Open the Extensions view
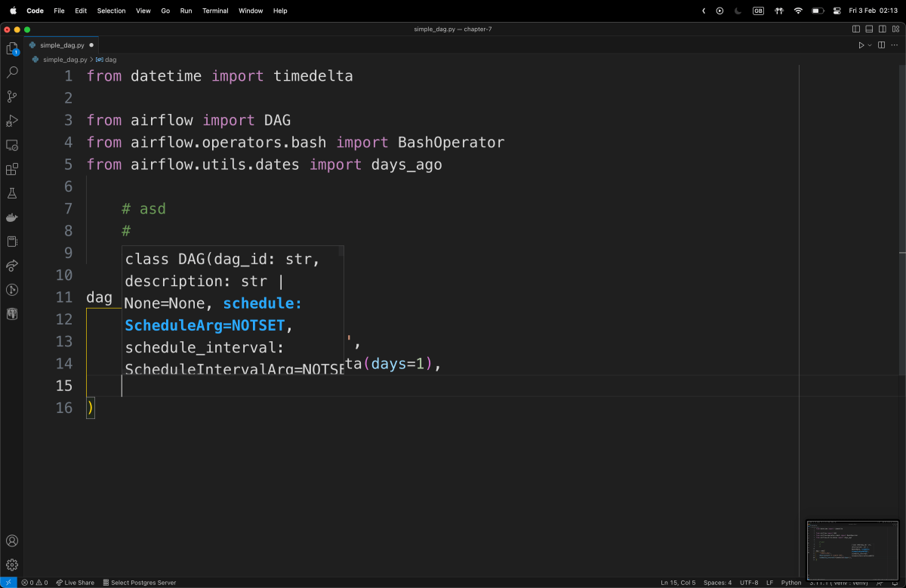906x588 pixels. click(12, 169)
